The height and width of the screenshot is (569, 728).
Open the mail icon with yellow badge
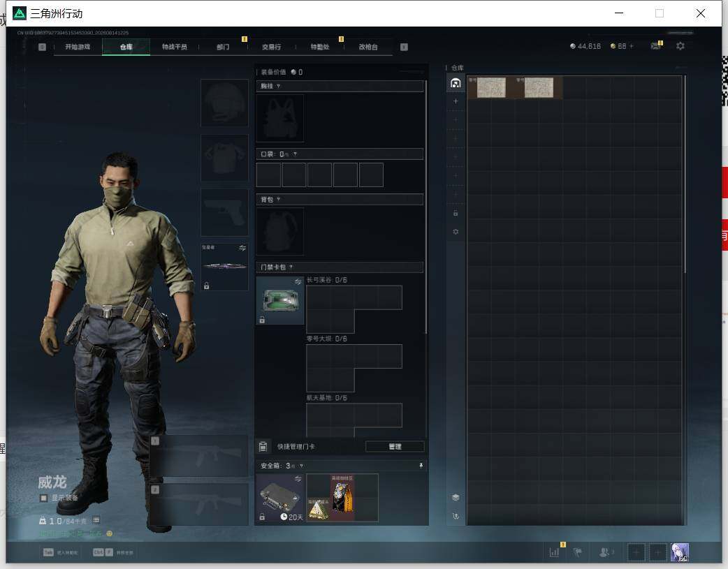click(x=656, y=45)
